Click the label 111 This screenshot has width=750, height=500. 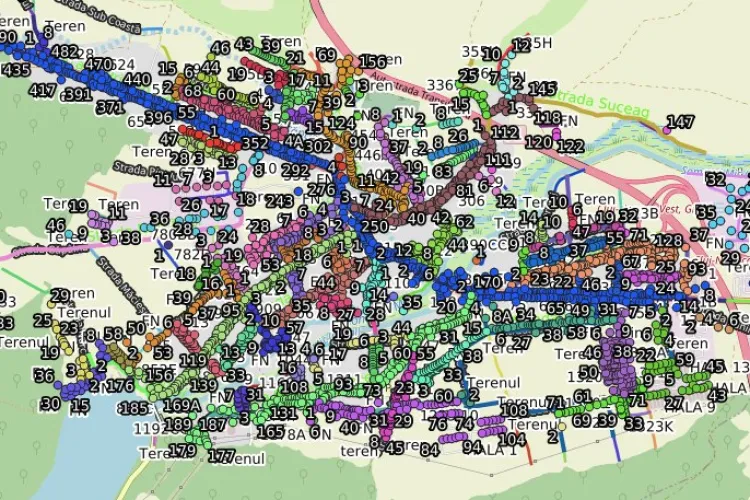coord(497,160)
